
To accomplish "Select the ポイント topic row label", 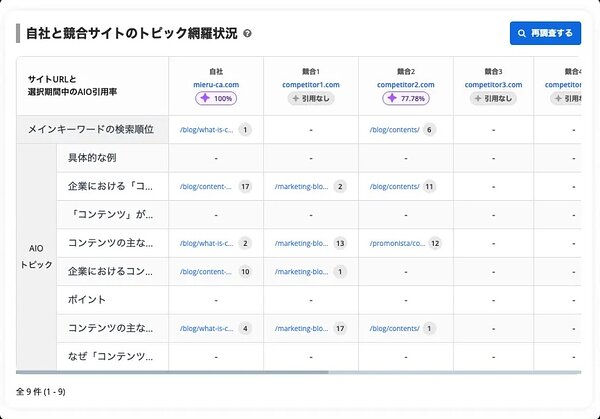I will 87,299.
